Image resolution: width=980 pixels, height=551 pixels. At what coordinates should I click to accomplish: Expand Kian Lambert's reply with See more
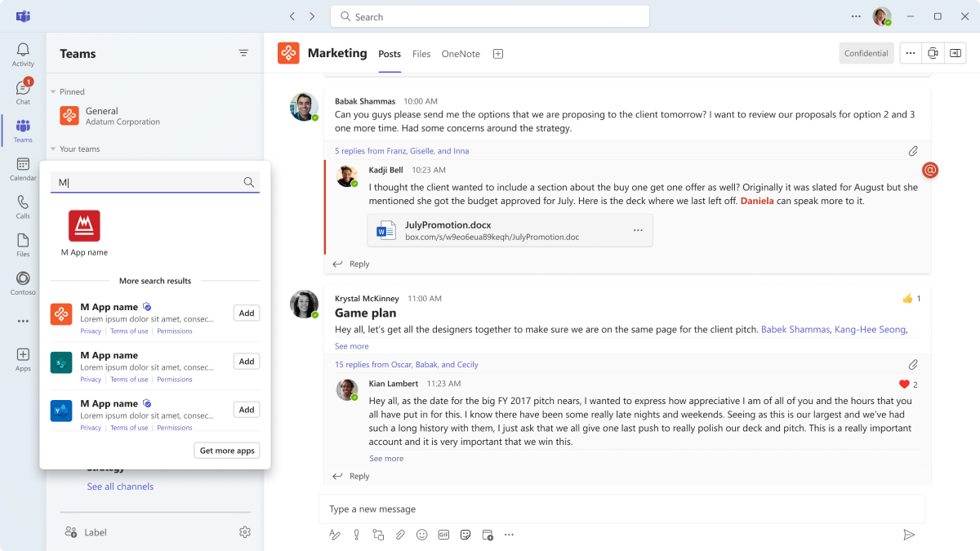coord(386,459)
